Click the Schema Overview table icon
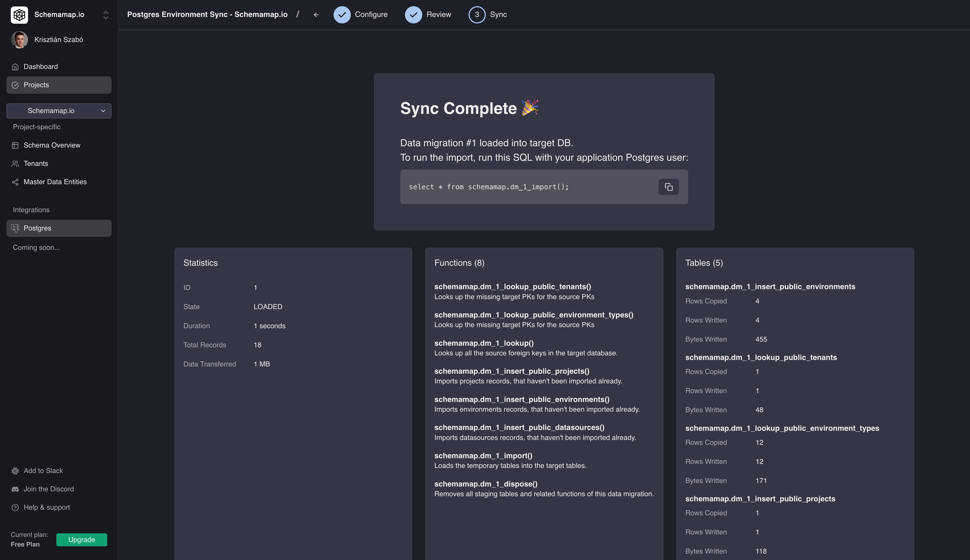 [15, 145]
